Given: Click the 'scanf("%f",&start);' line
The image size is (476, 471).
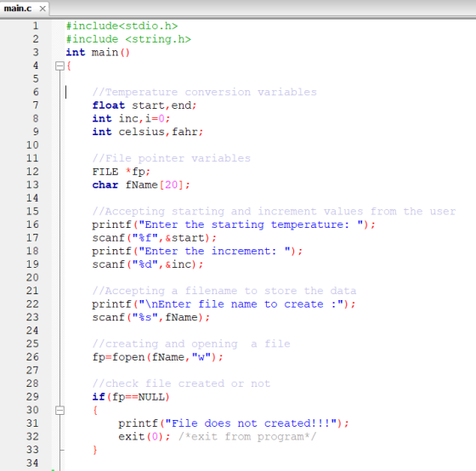Looking at the screenshot, I should tap(154, 238).
